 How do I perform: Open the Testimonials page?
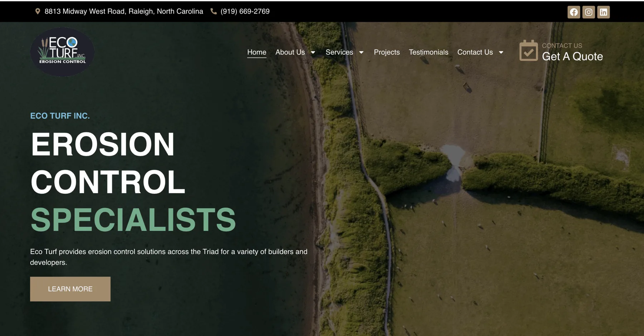tap(428, 52)
